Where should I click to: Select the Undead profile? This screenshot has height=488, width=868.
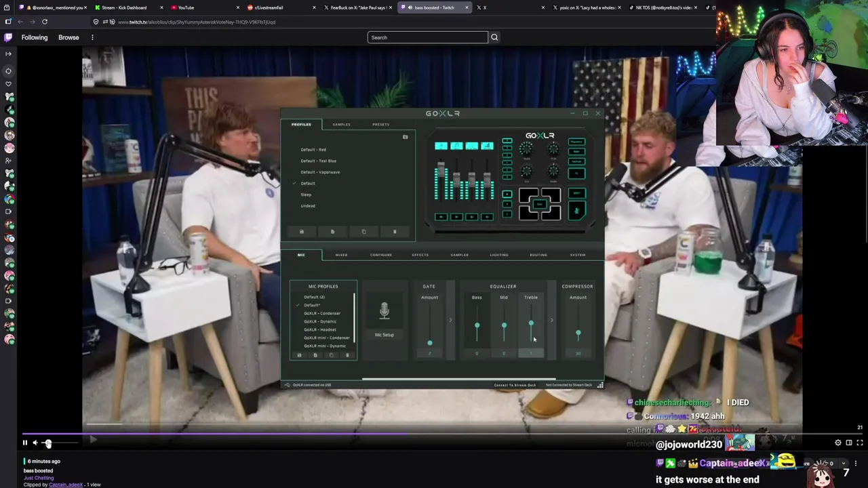pyautogui.click(x=308, y=206)
